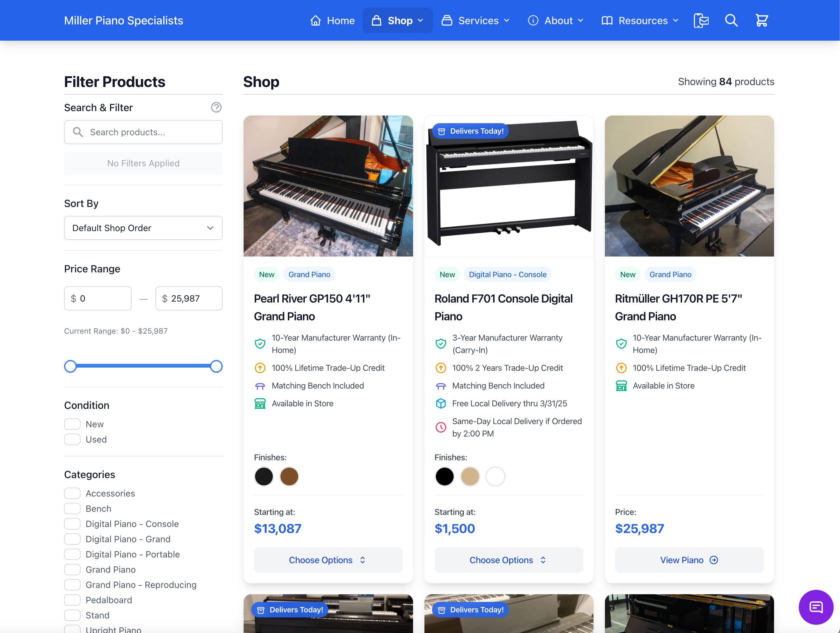Open Ritmüller GH170R PE Grand Piano title
The height and width of the screenshot is (633, 840).
679,307
